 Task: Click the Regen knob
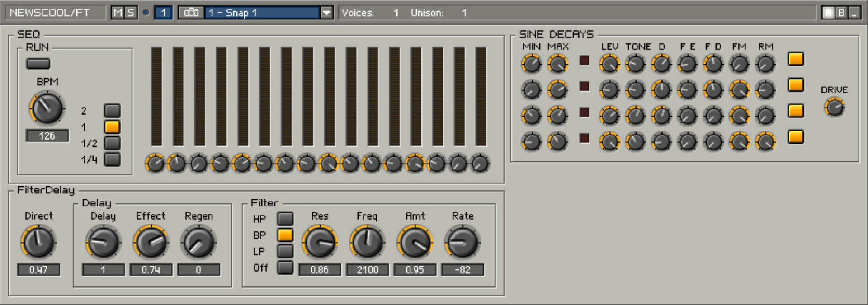click(x=198, y=242)
